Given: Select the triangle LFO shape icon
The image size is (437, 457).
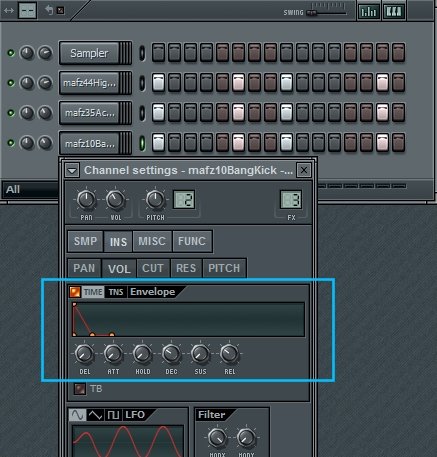Looking at the screenshot, I should point(95,415).
